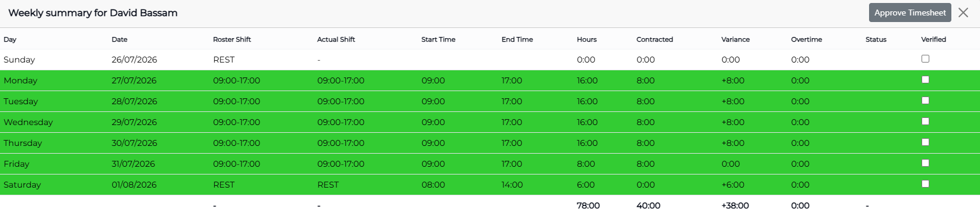This screenshot has height=215, width=980.
Task: Click the Approve Timesheet button
Action: coord(910,13)
